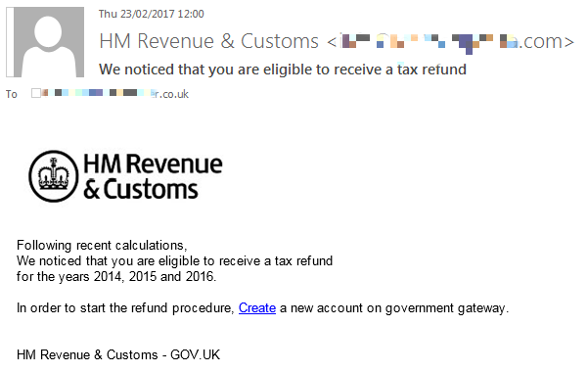Click the date Thu 23/02/2017 12:00
The width and height of the screenshot is (588, 373).
[151, 14]
